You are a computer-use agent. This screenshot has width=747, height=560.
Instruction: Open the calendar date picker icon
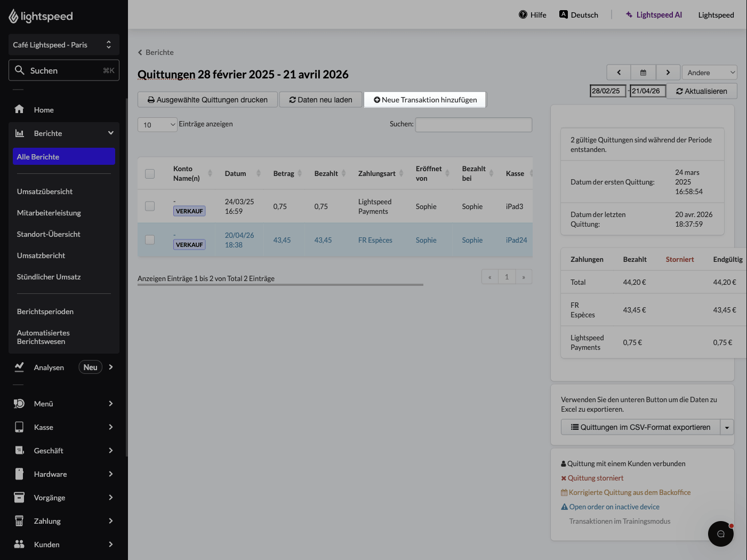(643, 73)
